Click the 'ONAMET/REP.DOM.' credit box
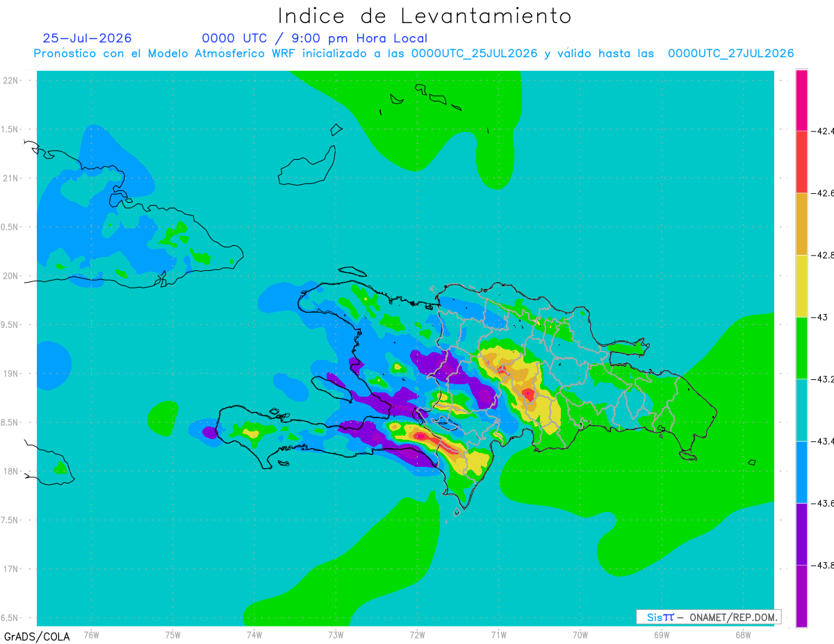 pos(708,617)
